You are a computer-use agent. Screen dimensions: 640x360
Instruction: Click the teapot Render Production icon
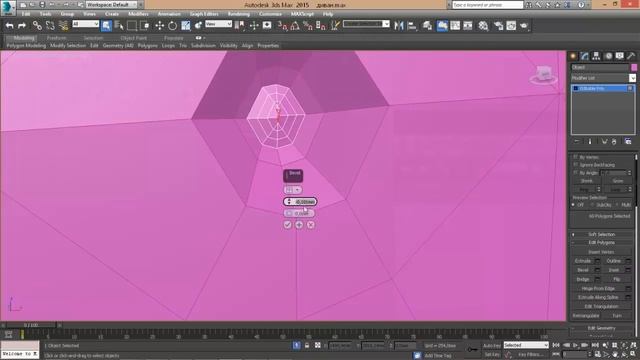point(524,25)
